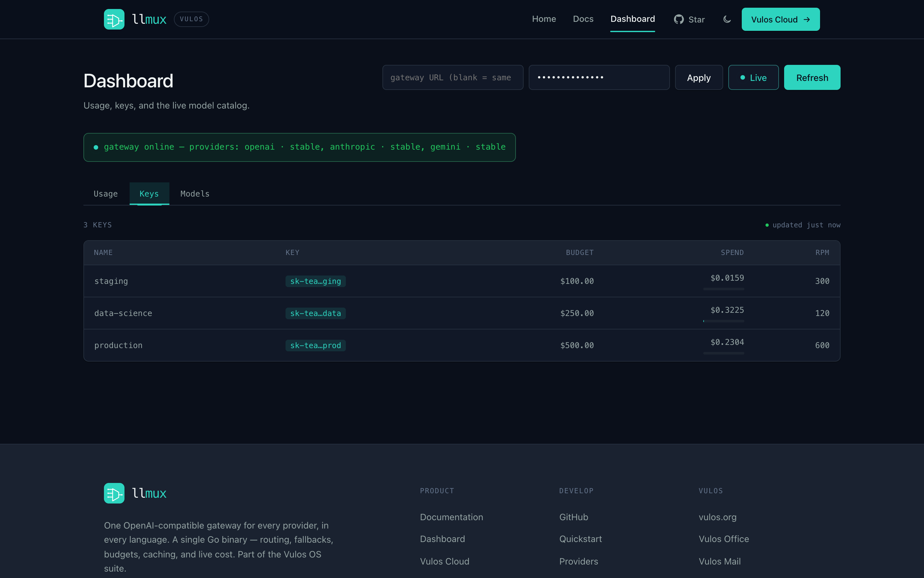Viewport: 924px width, 578px height.
Task: Select the staging key name
Action: 111,281
